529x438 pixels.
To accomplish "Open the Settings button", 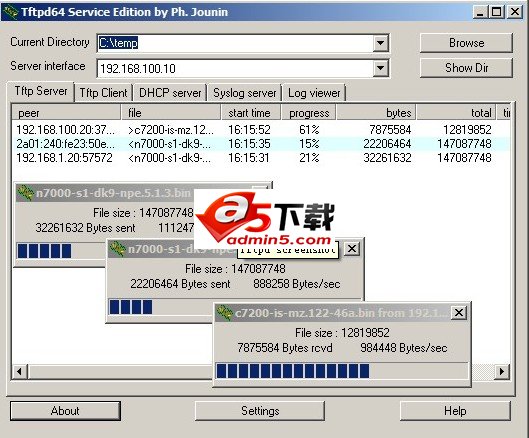I will [x=260, y=411].
